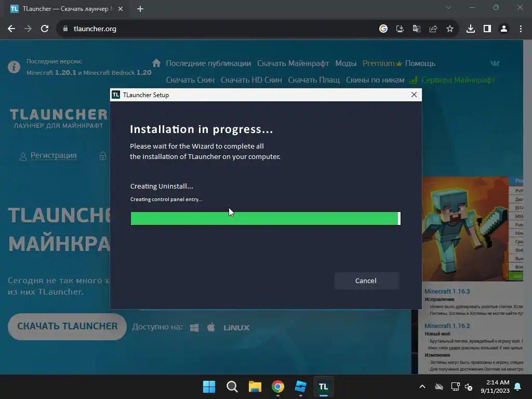Open translate page icon
The width and height of the screenshot is (532, 399).
click(417, 29)
